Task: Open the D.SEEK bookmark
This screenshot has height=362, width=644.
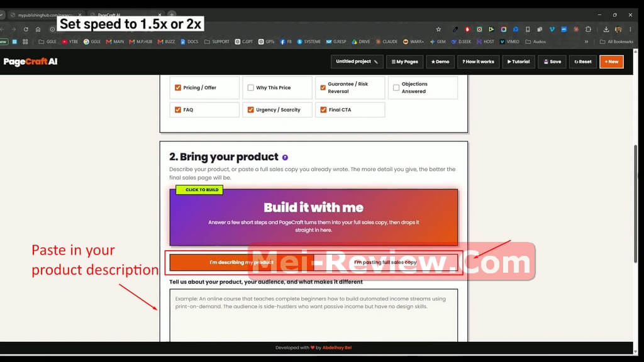Action: coord(461,41)
